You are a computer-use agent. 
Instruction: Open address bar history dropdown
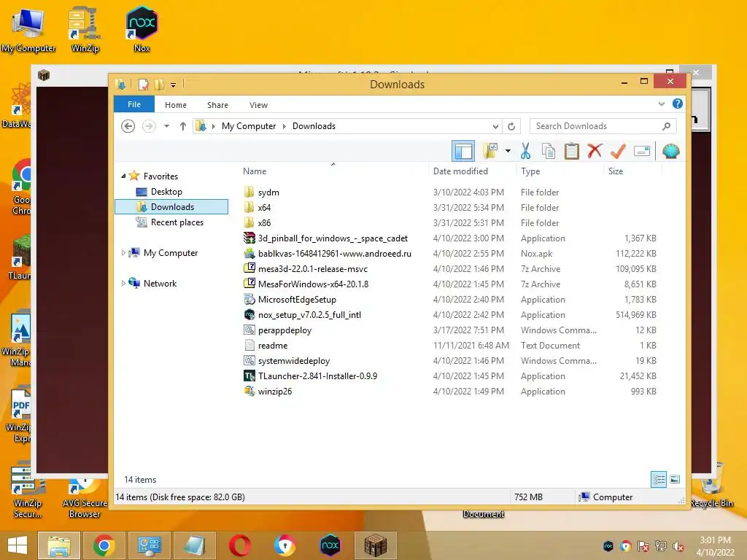(495, 127)
